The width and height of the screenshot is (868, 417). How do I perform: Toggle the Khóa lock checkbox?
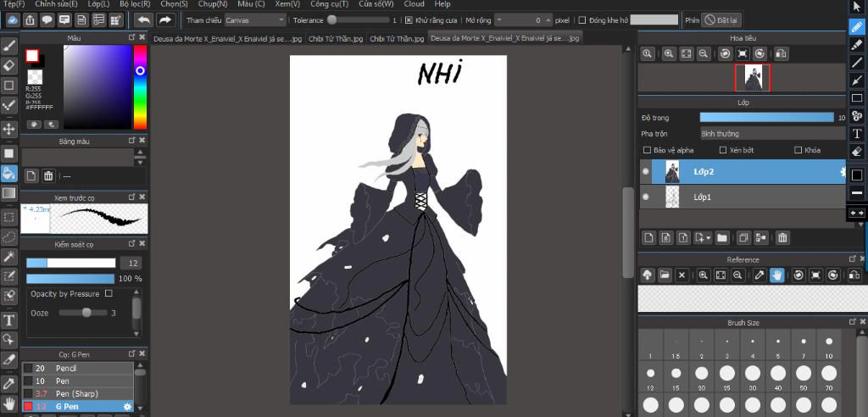click(798, 150)
